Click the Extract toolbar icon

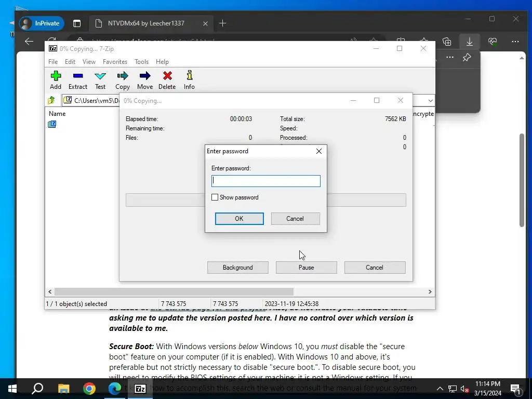pos(78,80)
